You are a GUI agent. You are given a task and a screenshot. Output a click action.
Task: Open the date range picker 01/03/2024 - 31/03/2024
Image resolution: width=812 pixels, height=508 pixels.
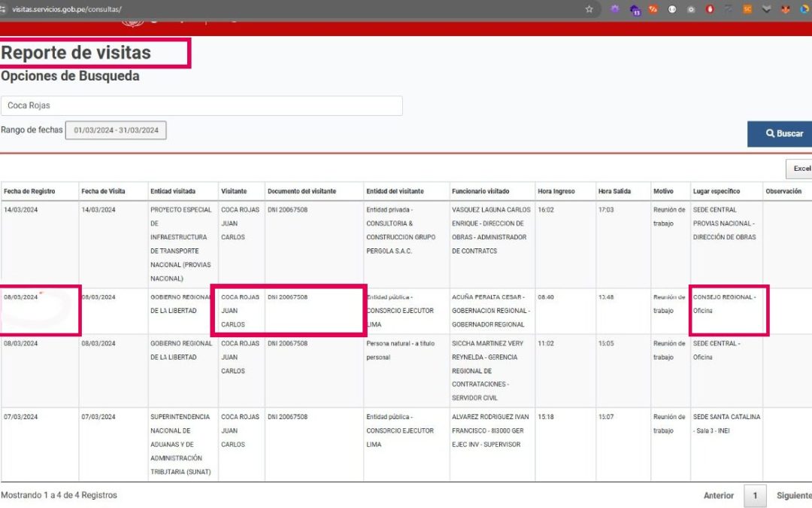[x=116, y=130]
